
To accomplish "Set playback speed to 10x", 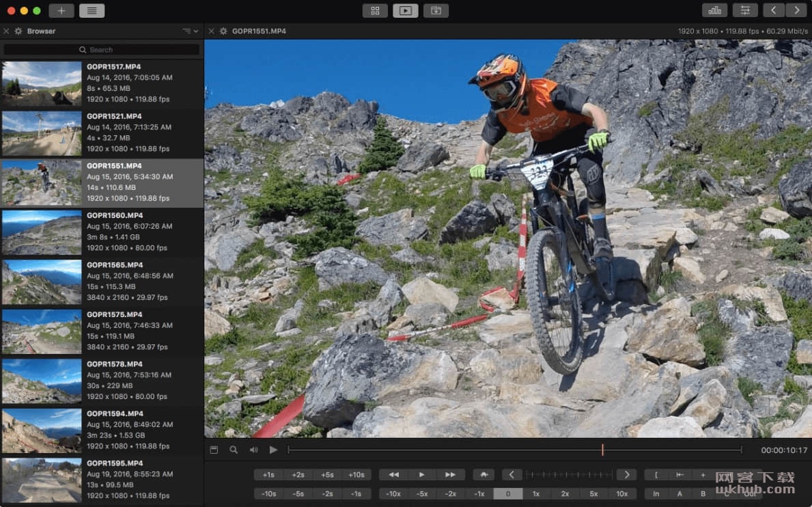I will [622, 493].
